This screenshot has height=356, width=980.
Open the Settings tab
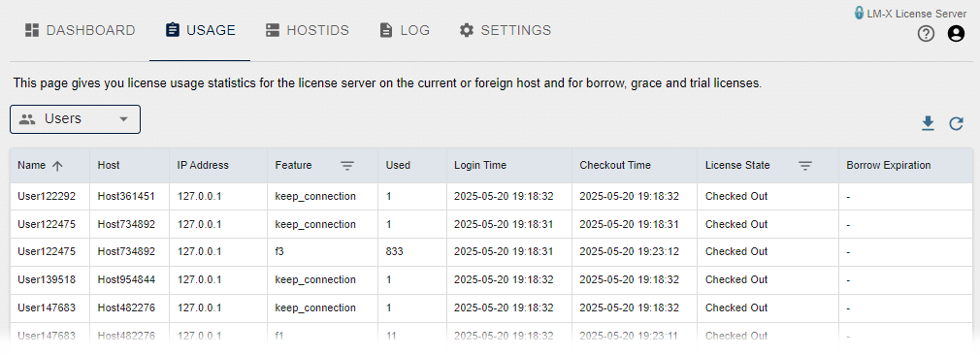tap(506, 30)
